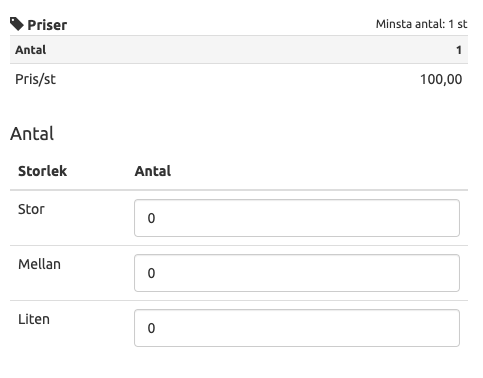Click the Minsta antal: 1 st text
The height and width of the screenshot is (378, 483).
point(422,24)
